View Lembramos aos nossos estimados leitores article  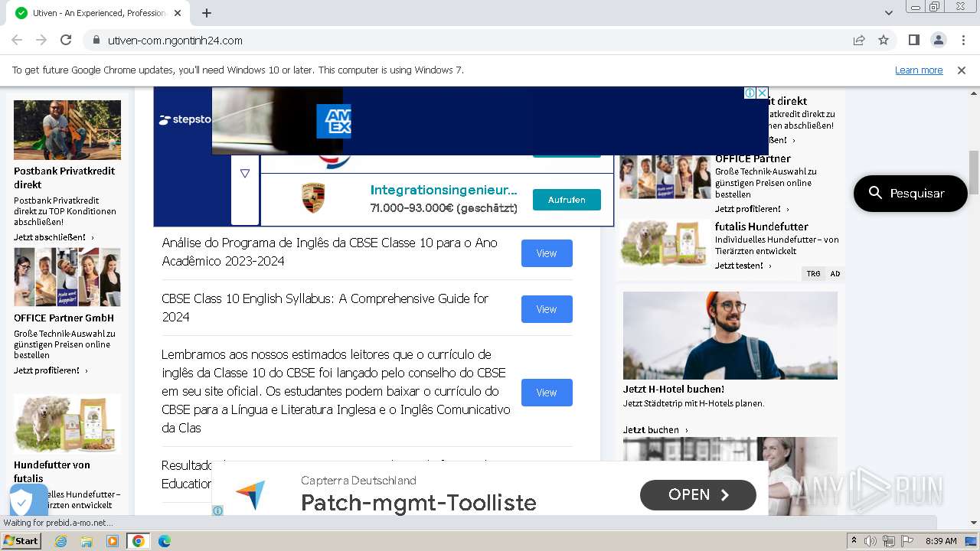(547, 393)
